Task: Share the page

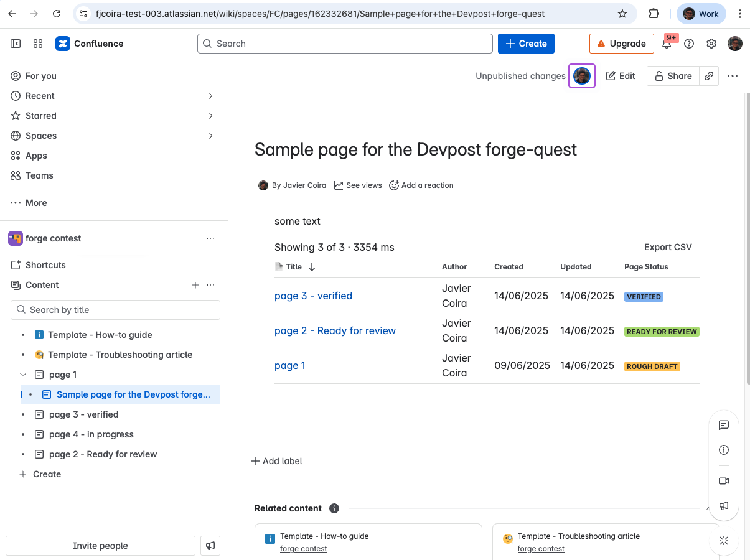Action: [x=673, y=76]
